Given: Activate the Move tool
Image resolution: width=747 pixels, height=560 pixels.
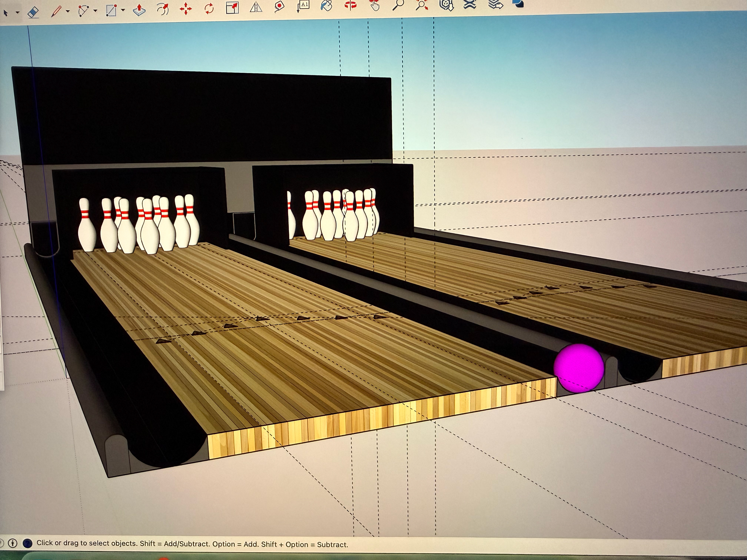Looking at the screenshot, I should pyautogui.click(x=186, y=9).
